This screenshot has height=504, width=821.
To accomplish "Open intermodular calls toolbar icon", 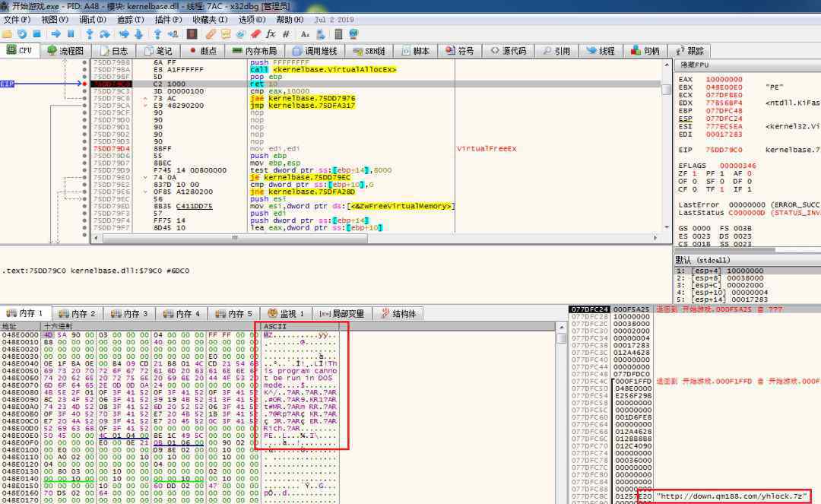I will click(x=321, y=34).
